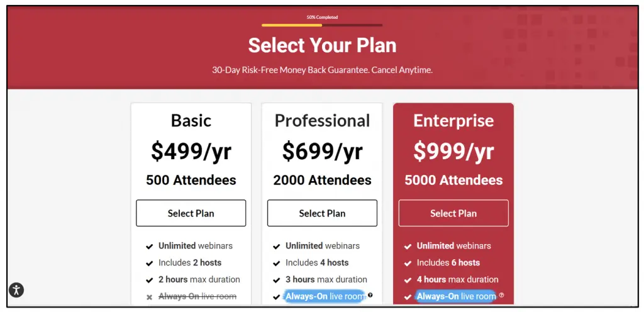Click the $499/yr Basic price

(x=191, y=151)
